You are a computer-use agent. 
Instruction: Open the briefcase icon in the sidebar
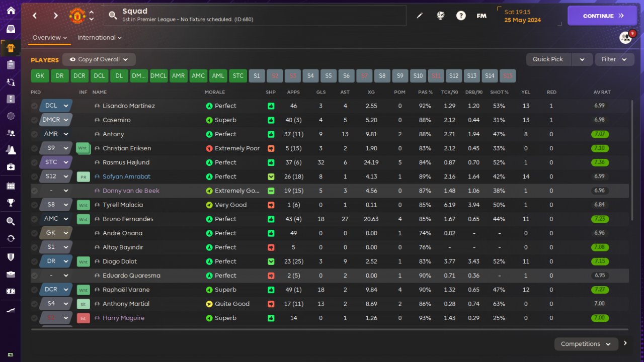pyautogui.click(x=11, y=274)
